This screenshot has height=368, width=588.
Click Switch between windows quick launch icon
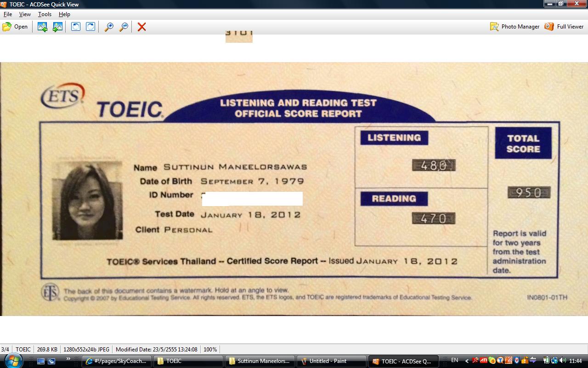tap(51, 361)
